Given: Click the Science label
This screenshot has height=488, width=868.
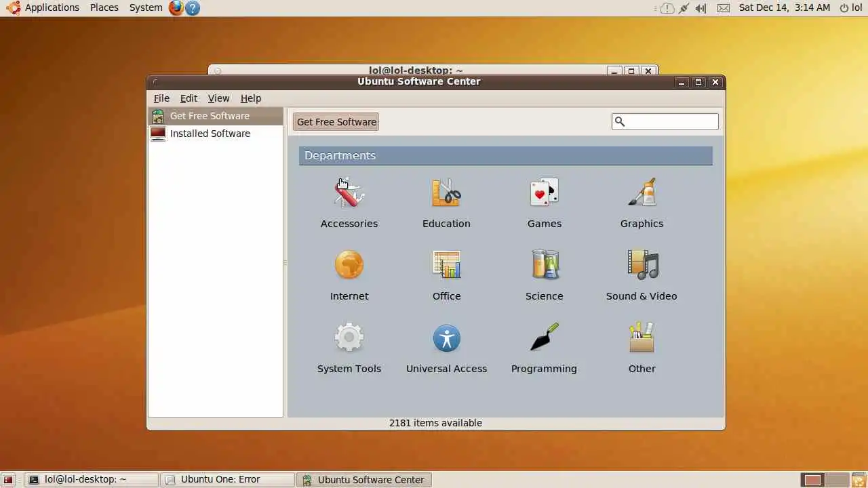Looking at the screenshot, I should coord(545,296).
